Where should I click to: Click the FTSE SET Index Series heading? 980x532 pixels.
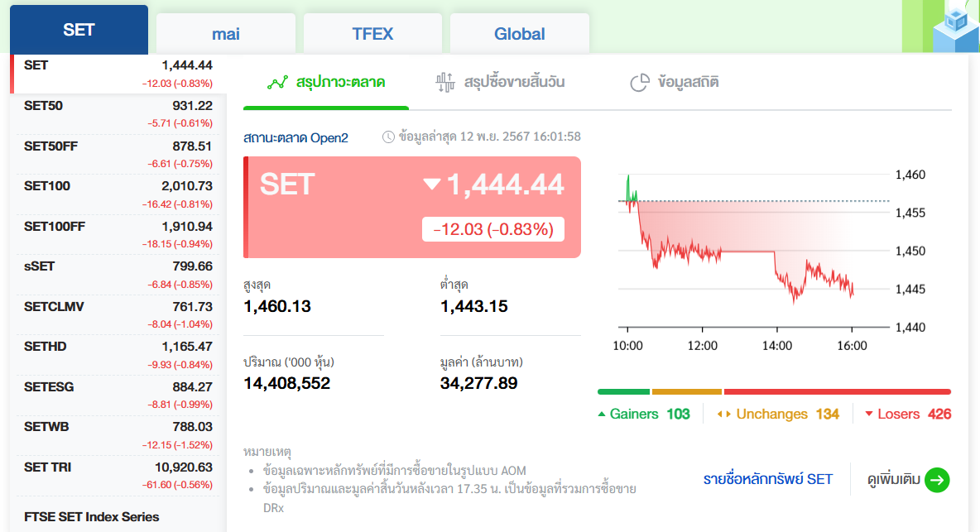coord(91,517)
